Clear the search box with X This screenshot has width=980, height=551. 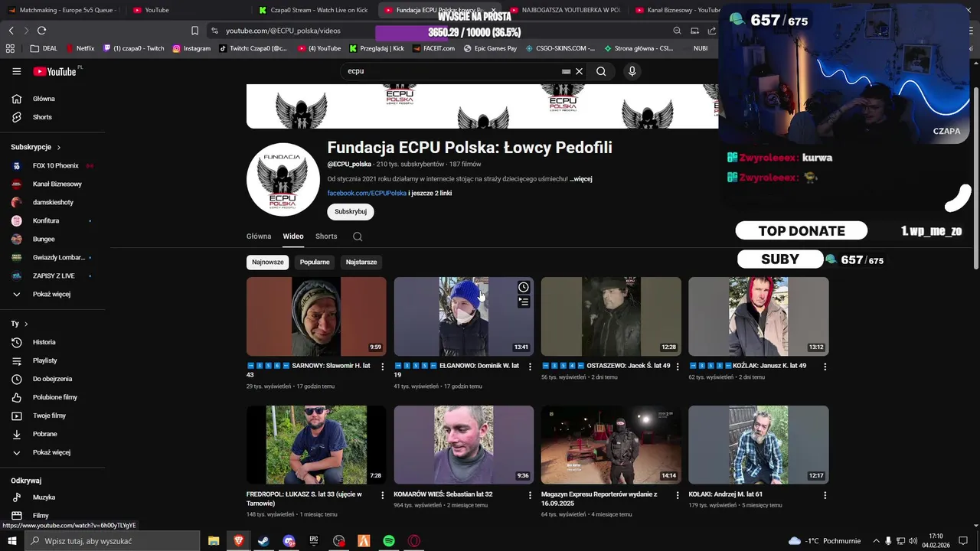point(580,71)
